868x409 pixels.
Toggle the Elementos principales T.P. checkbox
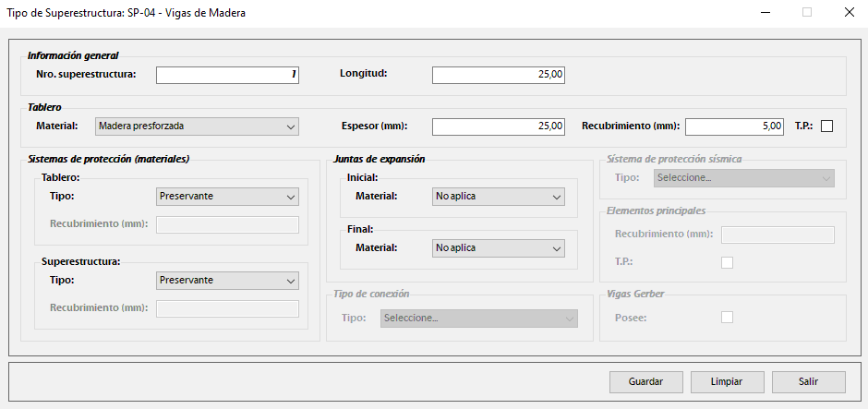pos(727,262)
